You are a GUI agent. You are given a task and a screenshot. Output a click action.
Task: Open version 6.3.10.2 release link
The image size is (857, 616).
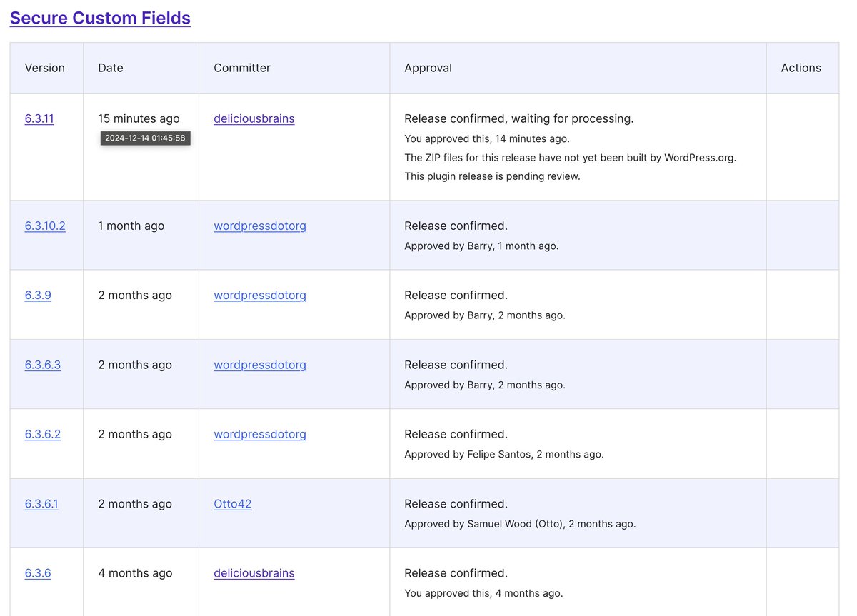tap(45, 226)
